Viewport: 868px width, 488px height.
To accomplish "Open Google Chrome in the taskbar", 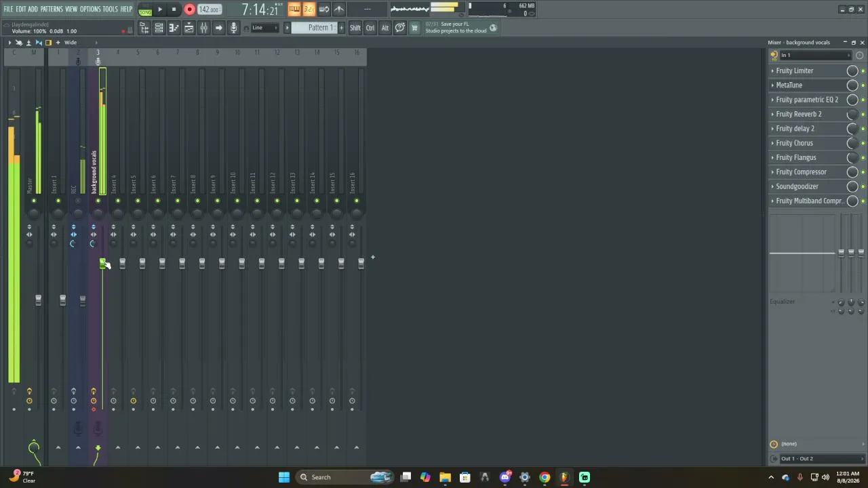I will (545, 477).
